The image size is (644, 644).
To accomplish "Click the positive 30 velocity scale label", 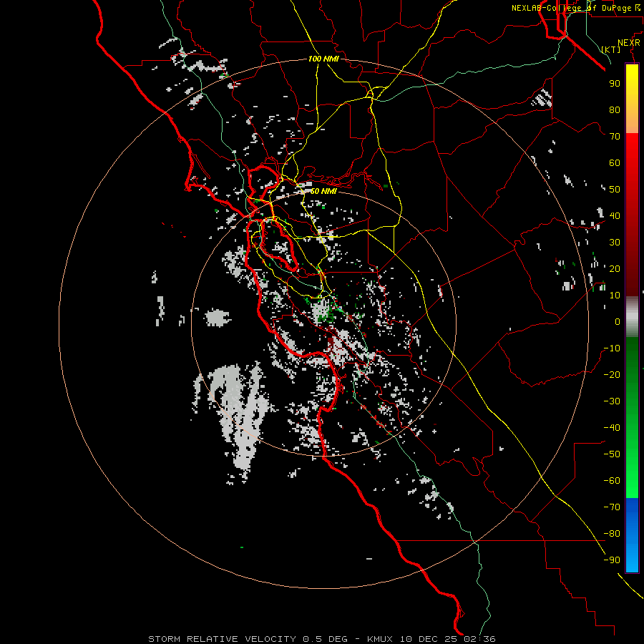I will click(x=615, y=243).
